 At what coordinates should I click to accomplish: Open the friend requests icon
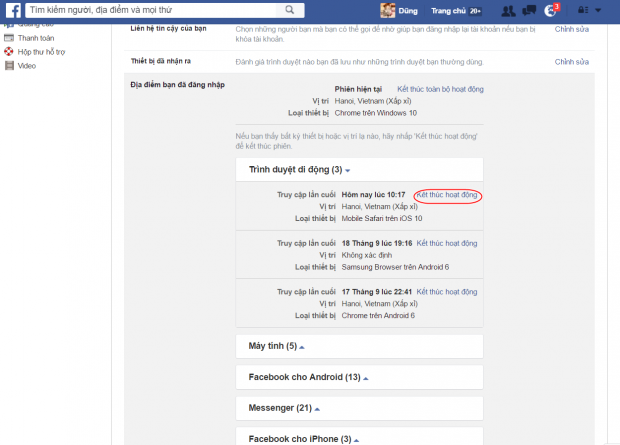(x=508, y=11)
